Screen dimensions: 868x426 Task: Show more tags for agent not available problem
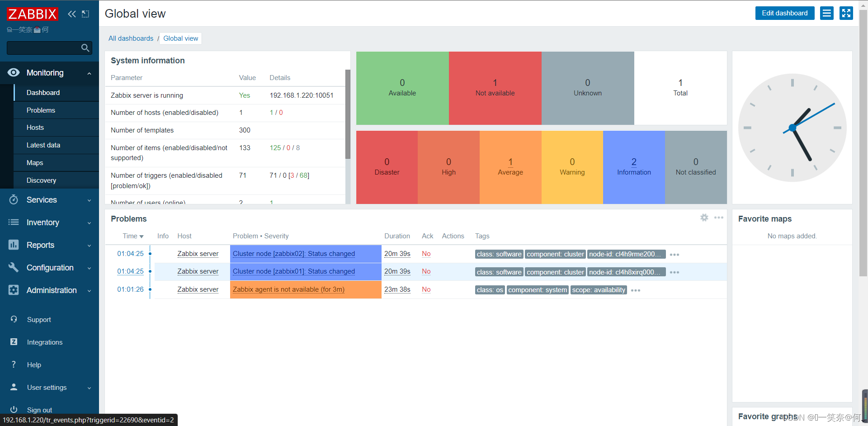click(x=636, y=290)
